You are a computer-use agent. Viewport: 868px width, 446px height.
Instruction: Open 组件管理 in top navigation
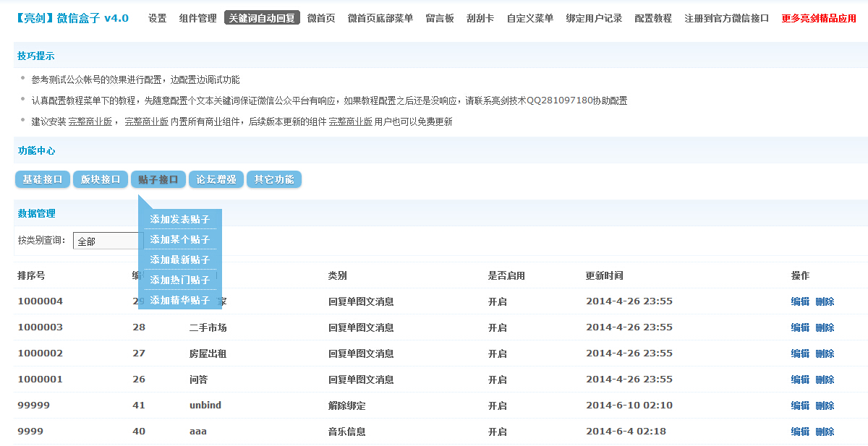pos(197,18)
